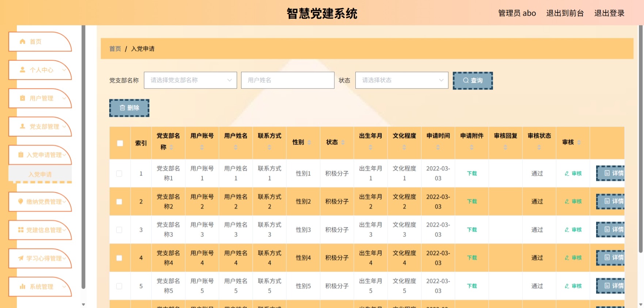Image resolution: width=644 pixels, height=308 pixels.
Task: Open the 请选择党支部名称 dropdown
Action: pos(190,80)
